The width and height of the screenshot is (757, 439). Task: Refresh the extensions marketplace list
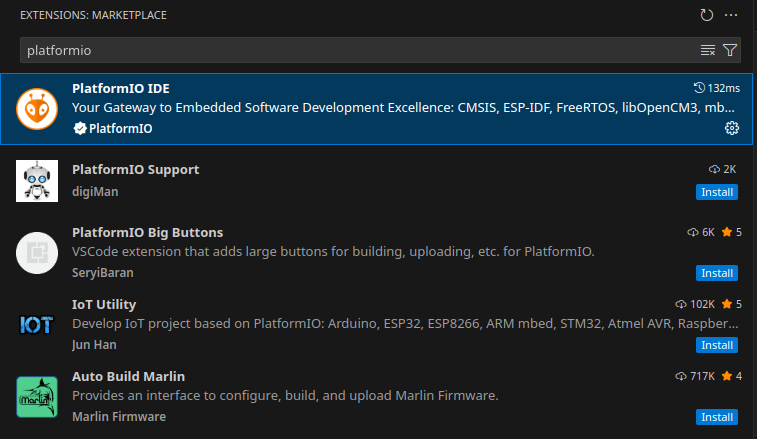(x=706, y=15)
